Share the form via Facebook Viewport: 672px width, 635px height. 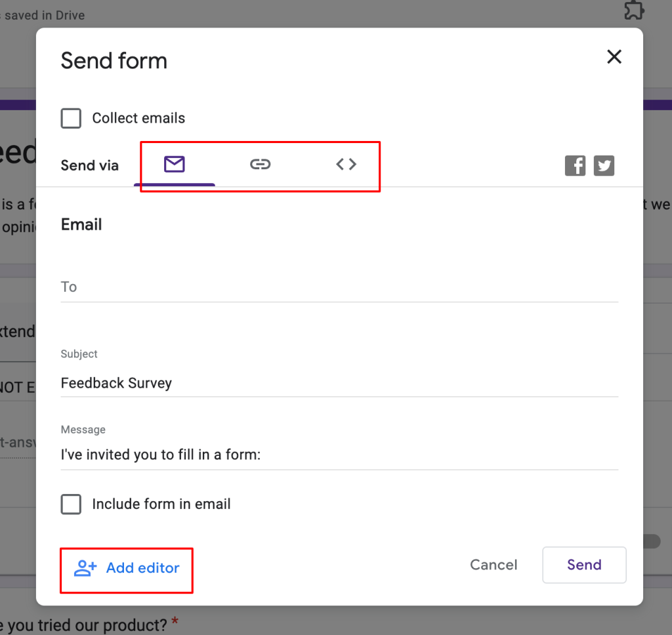click(575, 165)
